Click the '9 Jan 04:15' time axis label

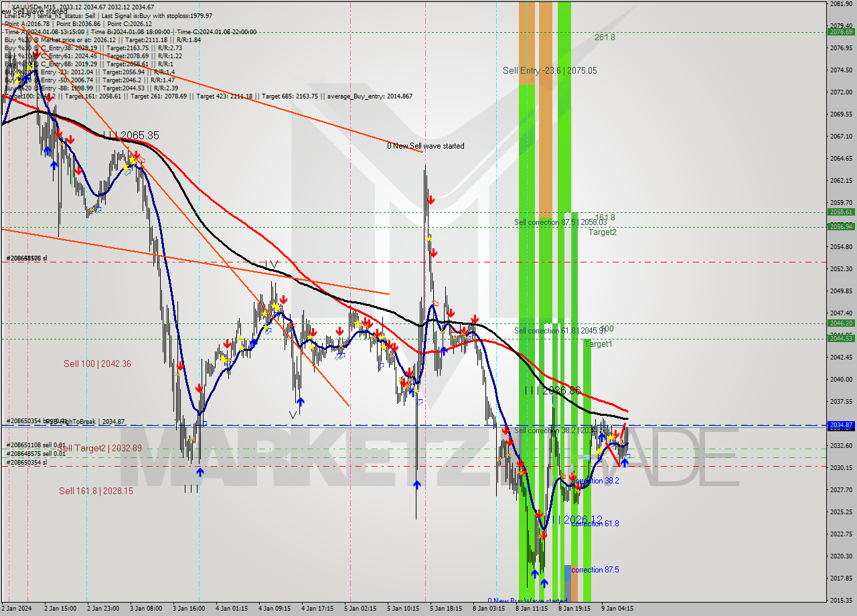pos(617,609)
